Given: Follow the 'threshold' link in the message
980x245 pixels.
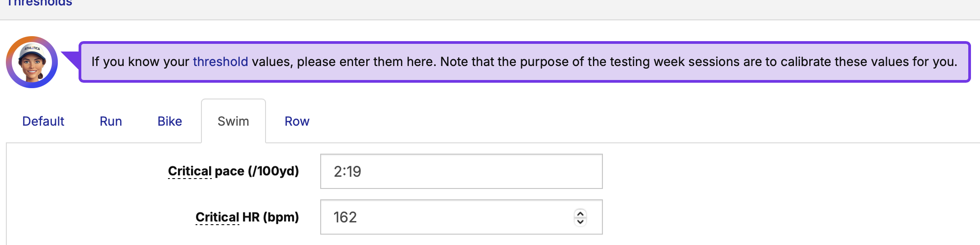Looking at the screenshot, I should coord(220,61).
